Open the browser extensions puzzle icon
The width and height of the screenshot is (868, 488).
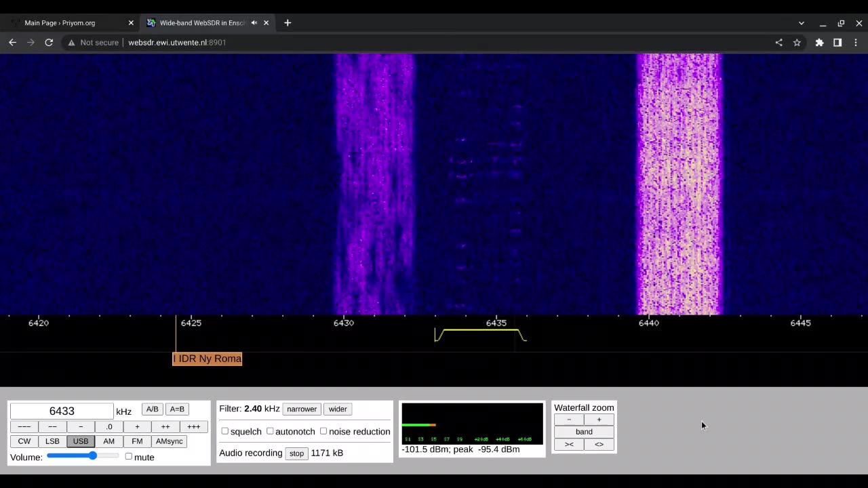[819, 42]
